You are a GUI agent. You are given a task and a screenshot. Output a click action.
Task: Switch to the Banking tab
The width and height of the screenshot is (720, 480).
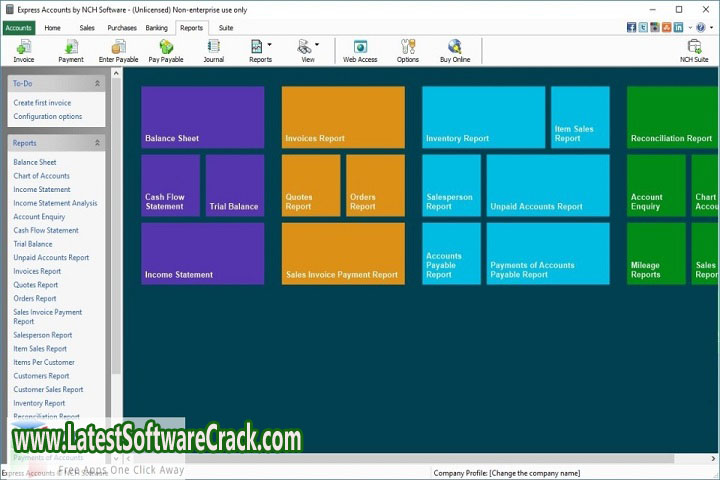pos(156,28)
